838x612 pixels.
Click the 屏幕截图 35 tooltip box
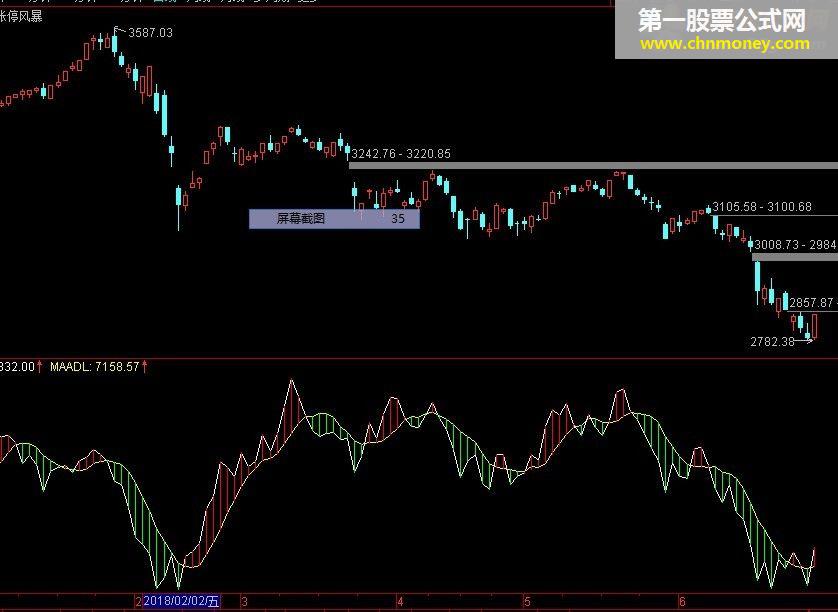[x=335, y=219]
